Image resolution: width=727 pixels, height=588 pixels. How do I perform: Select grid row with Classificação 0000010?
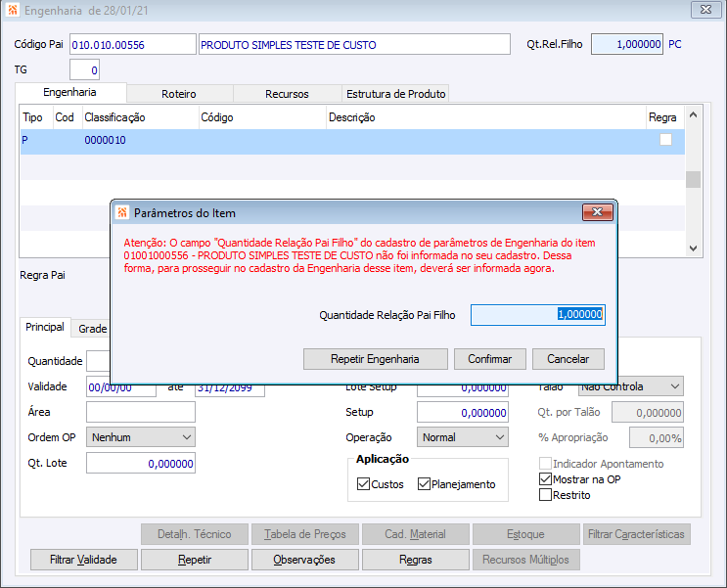[x=352, y=142]
